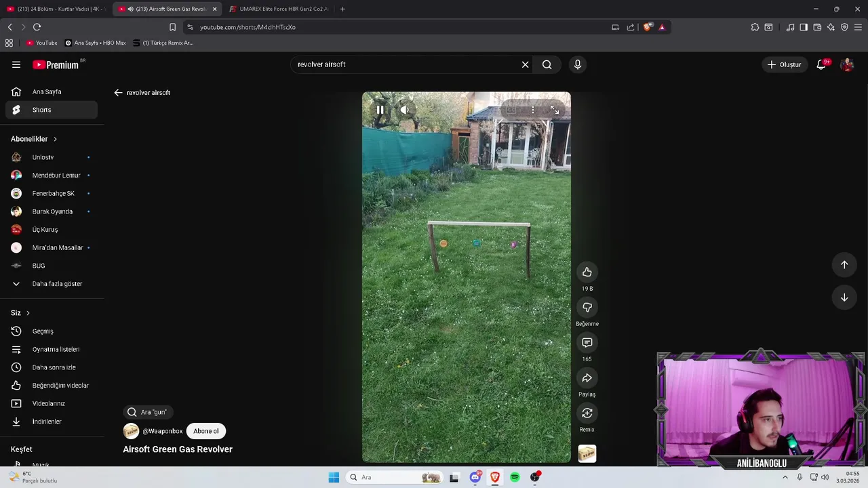This screenshot has width=868, height=488.
Task: Clear the search text with X
Action: 525,64
